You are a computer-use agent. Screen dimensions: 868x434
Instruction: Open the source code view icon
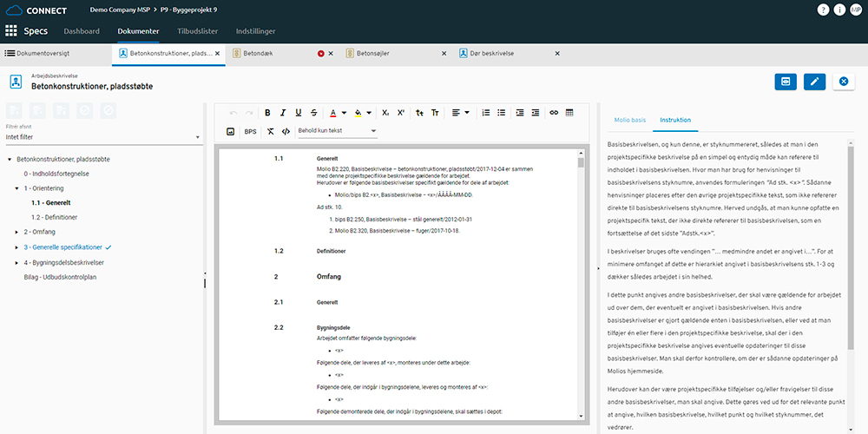click(x=286, y=131)
